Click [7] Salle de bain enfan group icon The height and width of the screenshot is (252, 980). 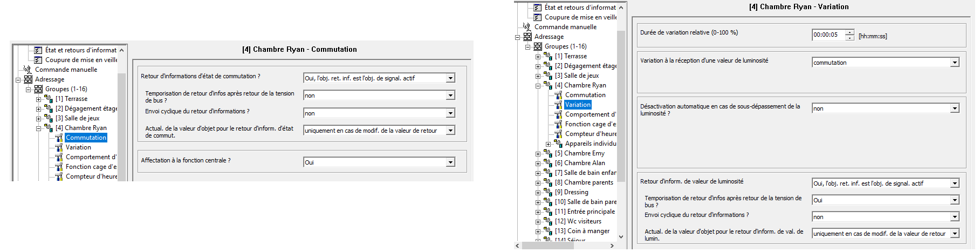(x=548, y=173)
